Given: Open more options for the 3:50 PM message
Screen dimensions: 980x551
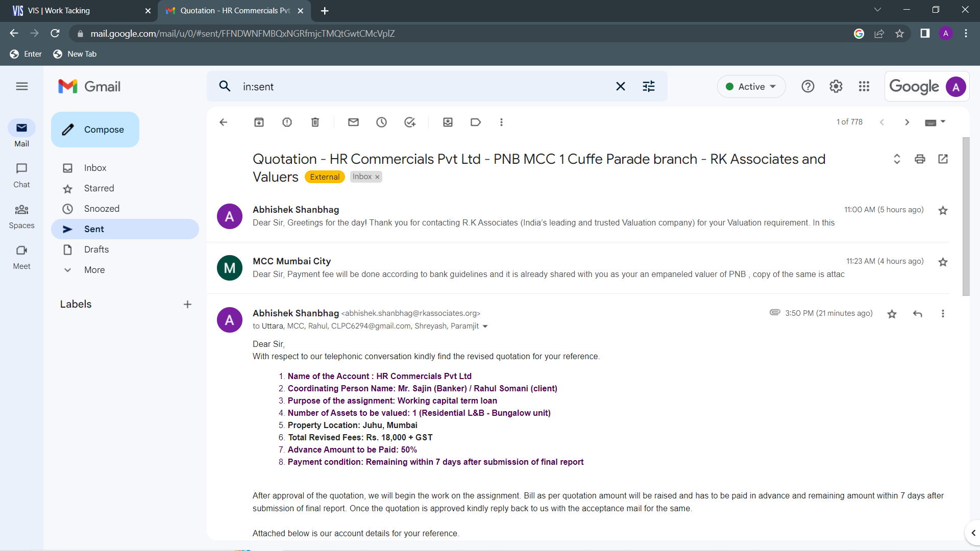Looking at the screenshot, I should (x=943, y=314).
